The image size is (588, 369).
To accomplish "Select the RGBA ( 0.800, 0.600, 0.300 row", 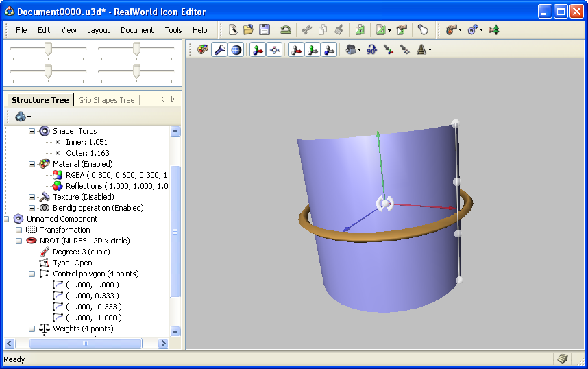I will point(117,175).
